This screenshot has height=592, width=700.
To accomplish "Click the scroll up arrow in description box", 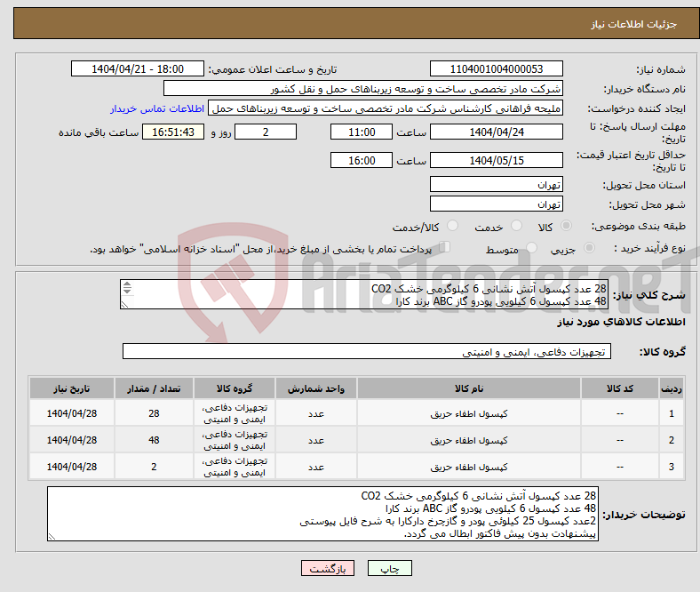I will (x=127, y=284).
